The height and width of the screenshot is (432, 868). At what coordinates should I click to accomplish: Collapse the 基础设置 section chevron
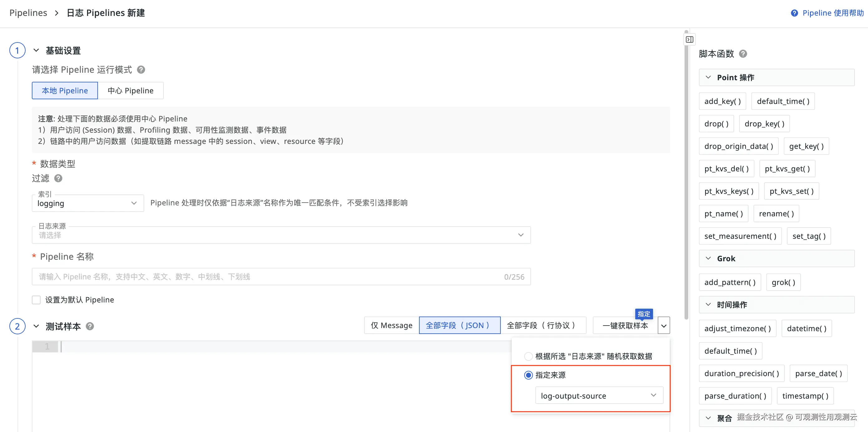(x=37, y=51)
